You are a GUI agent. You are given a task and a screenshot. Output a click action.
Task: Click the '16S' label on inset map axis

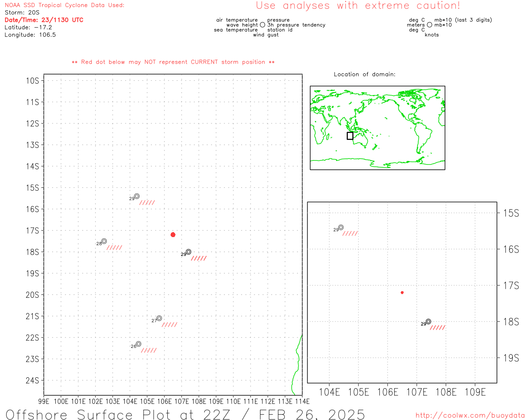(x=511, y=249)
